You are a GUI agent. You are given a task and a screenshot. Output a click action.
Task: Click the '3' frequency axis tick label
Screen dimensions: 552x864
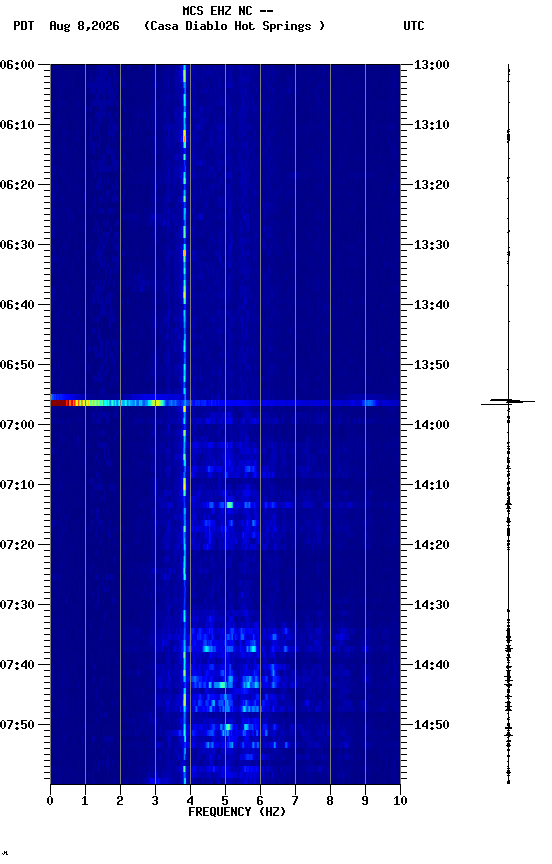click(x=155, y=801)
